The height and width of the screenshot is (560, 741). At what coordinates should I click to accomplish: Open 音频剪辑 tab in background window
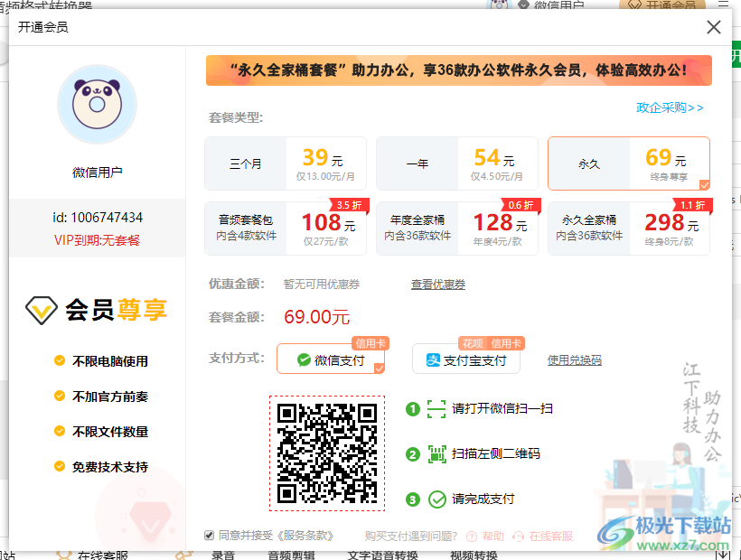(291, 555)
